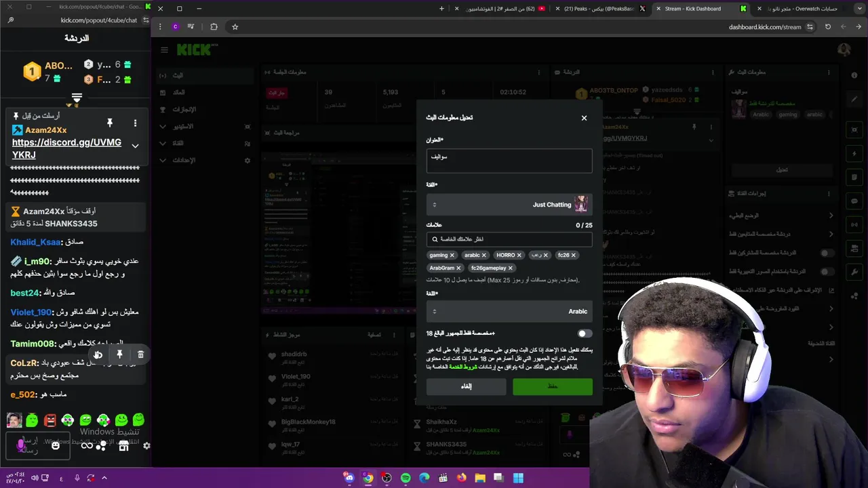
Task: Collapse the pinned message chevron
Action: (135, 146)
